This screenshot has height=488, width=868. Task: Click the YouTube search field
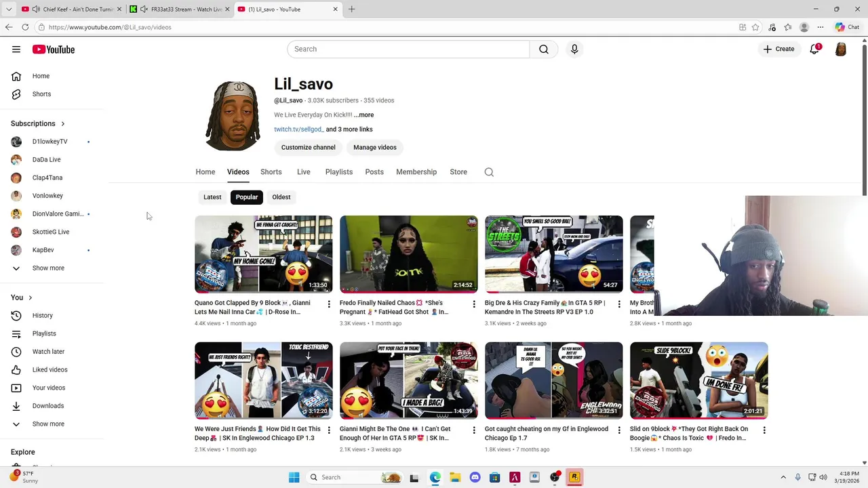point(408,49)
